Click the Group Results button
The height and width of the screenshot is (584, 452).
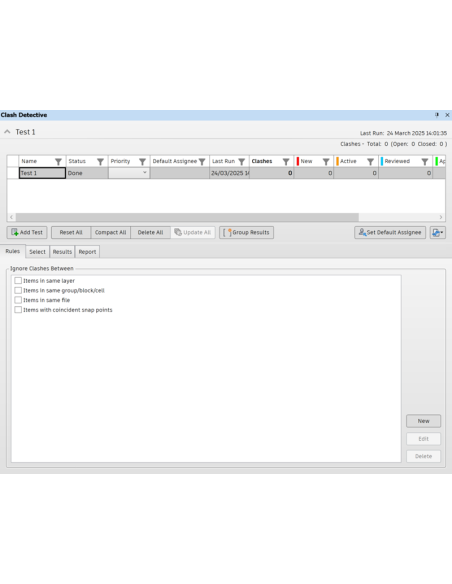pyautogui.click(x=246, y=232)
